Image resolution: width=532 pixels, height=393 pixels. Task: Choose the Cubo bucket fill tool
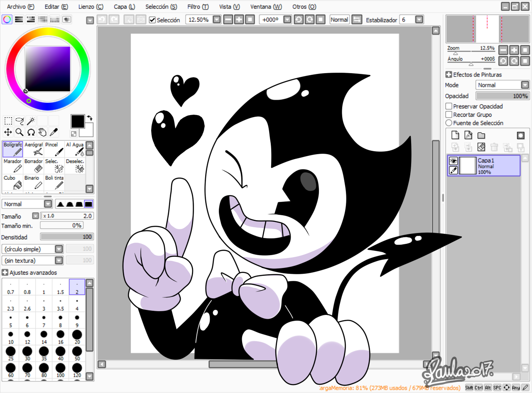tap(12, 182)
